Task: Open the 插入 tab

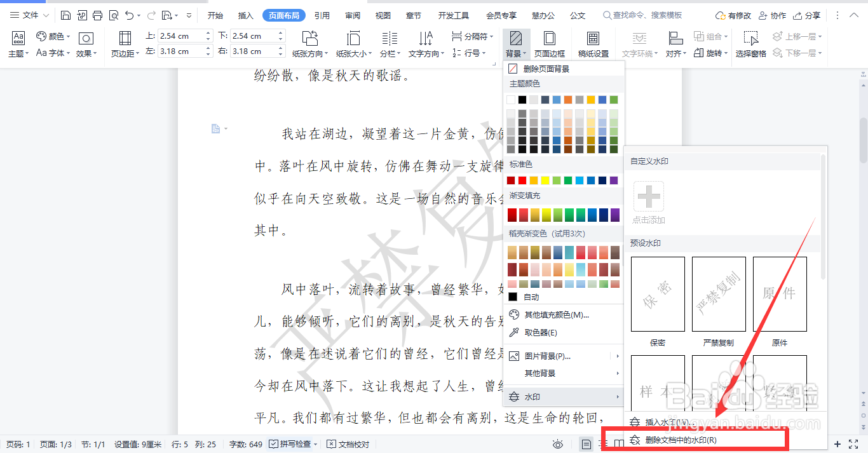Action: coord(245,15)
